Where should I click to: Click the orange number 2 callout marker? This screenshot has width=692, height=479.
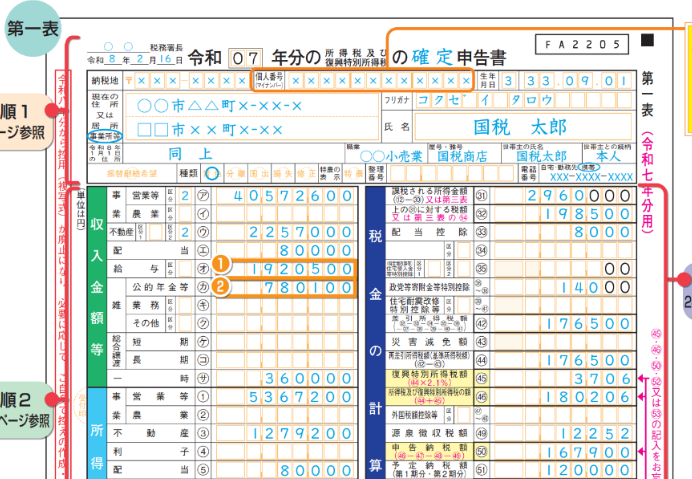click(222, 288)
